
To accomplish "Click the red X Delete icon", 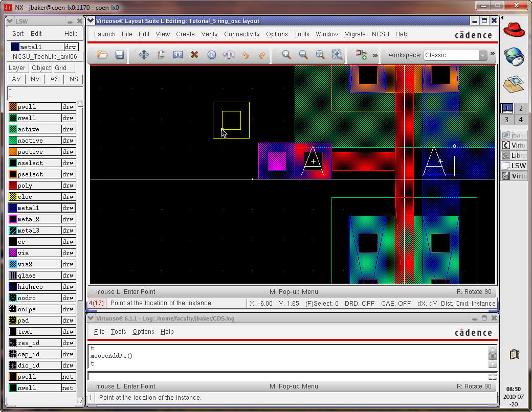I will (x=194, y=55).
